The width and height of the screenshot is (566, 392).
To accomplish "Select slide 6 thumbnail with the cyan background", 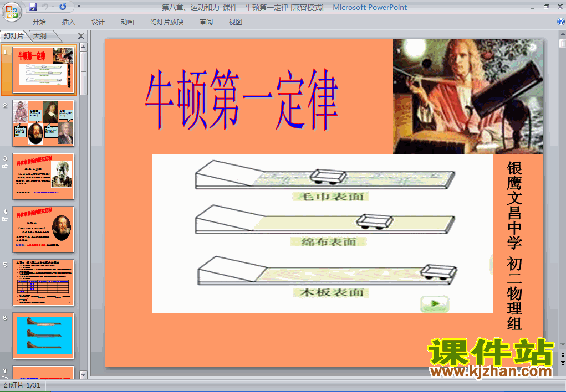I will point(43,336).
